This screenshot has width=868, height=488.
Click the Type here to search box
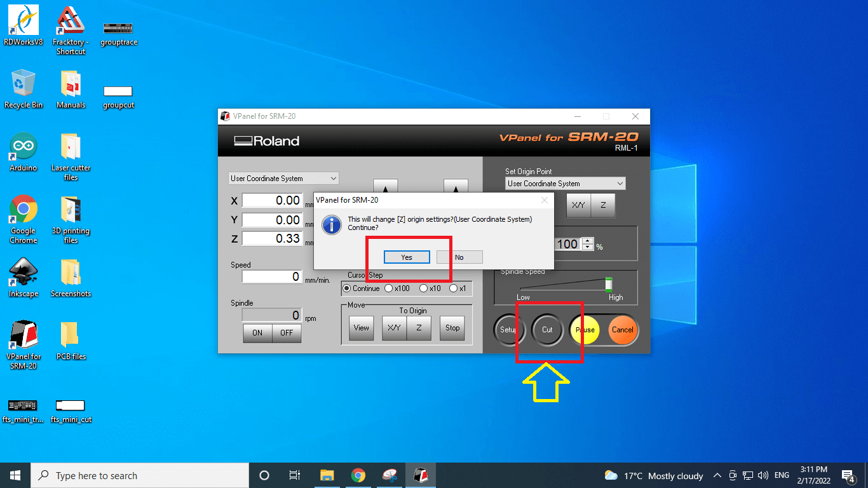[140, 475]
